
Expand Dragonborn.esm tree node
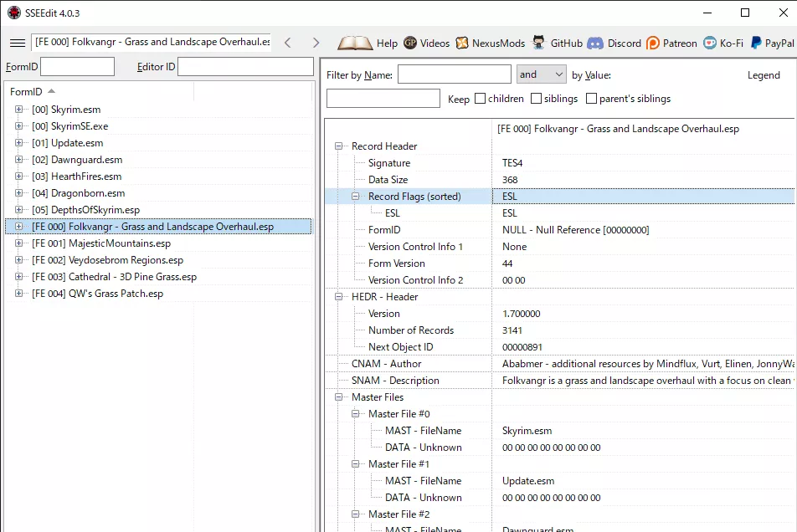18,193
